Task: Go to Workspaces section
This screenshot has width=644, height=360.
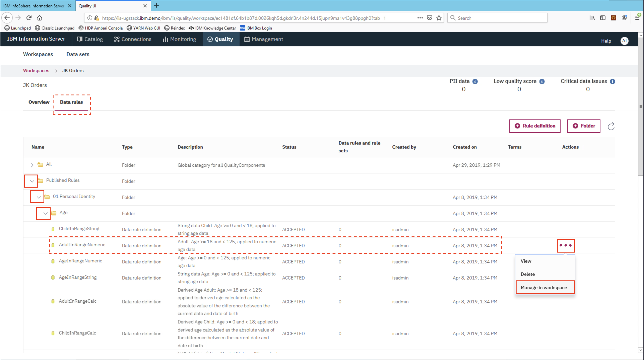Action: [38, 54]
